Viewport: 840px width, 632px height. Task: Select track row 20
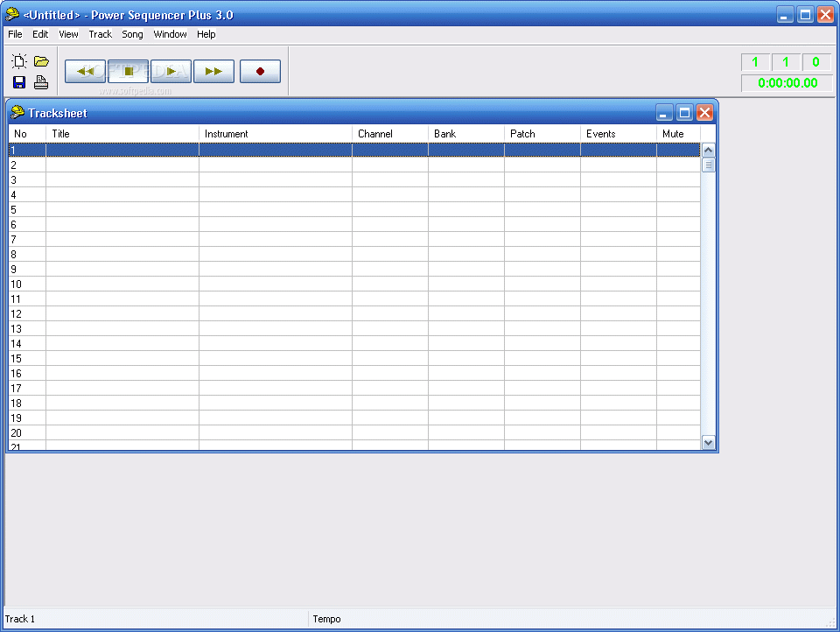pyautogui.click(x=354, y=432)
